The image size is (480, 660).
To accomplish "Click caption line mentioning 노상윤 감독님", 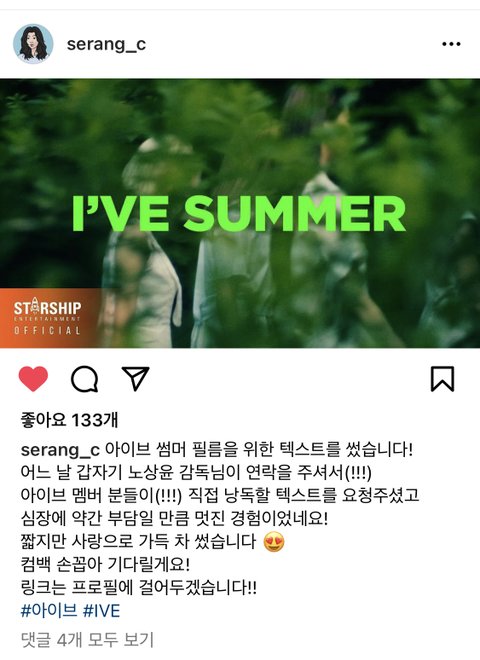I will tap(196, 473).
